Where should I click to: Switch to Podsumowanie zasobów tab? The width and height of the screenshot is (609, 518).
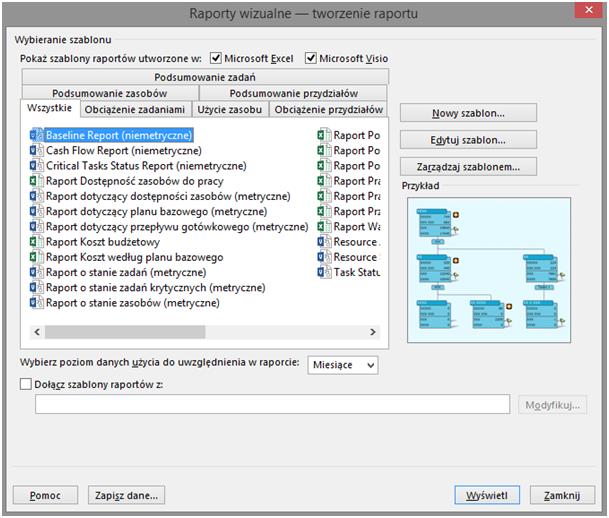[110, 93]
